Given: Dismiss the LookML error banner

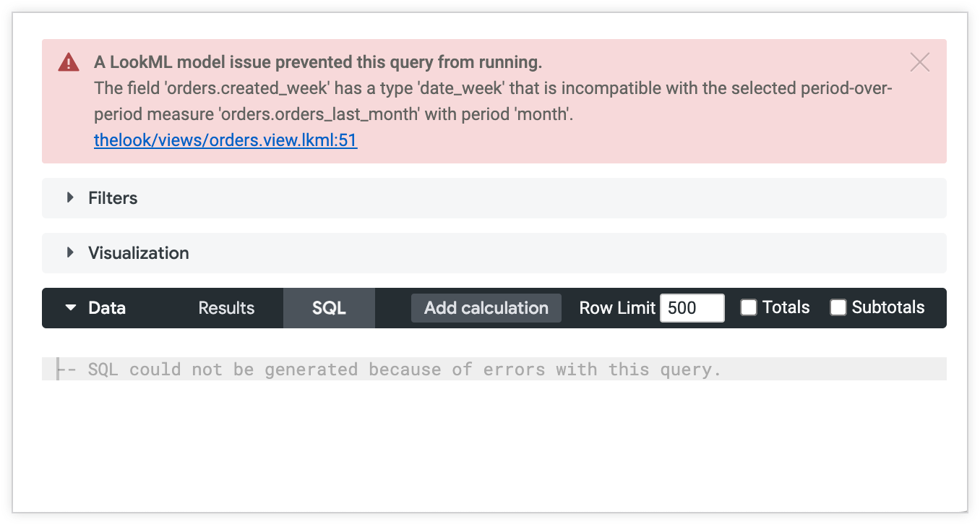Looking at the screenshot, I should (919, 62).
